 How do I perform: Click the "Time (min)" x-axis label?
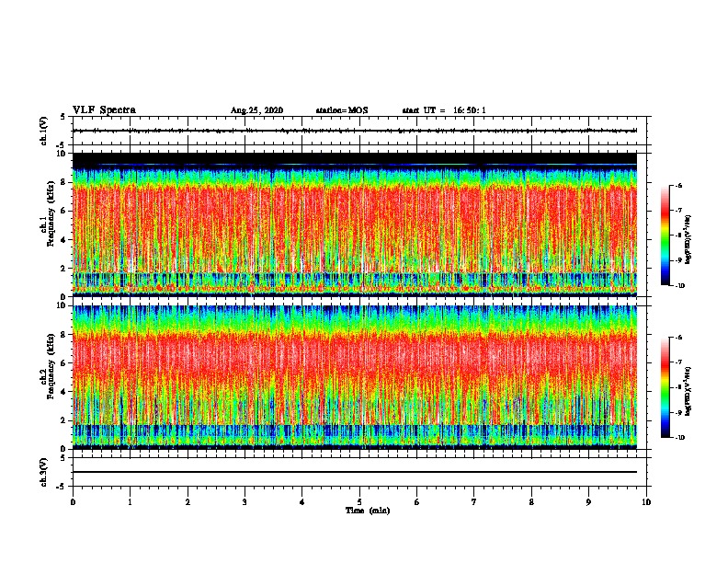(368, 511)
